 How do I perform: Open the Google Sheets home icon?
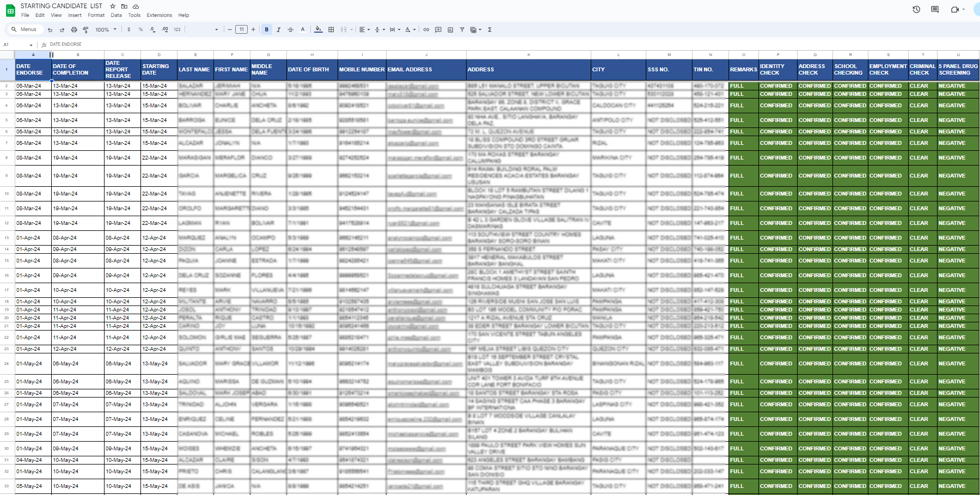pos(10,10)
